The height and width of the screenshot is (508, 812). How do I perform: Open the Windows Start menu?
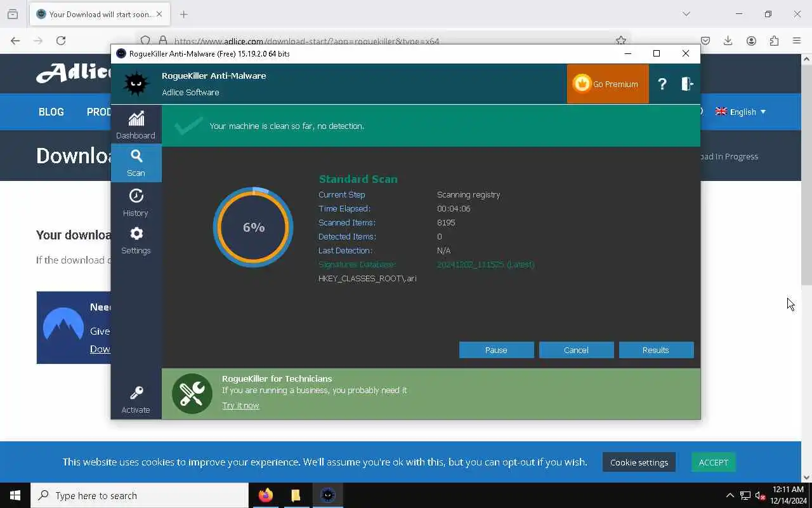coord(15,495)
